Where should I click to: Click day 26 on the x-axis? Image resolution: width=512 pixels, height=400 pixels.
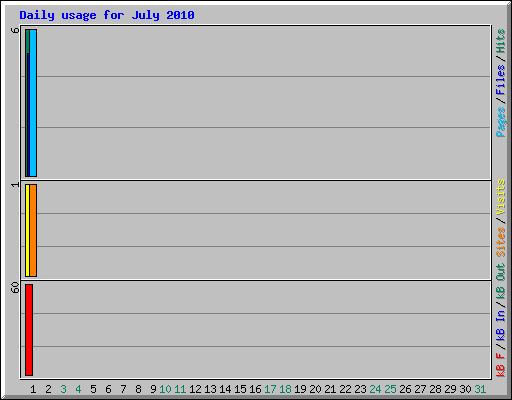click(405, 389)
